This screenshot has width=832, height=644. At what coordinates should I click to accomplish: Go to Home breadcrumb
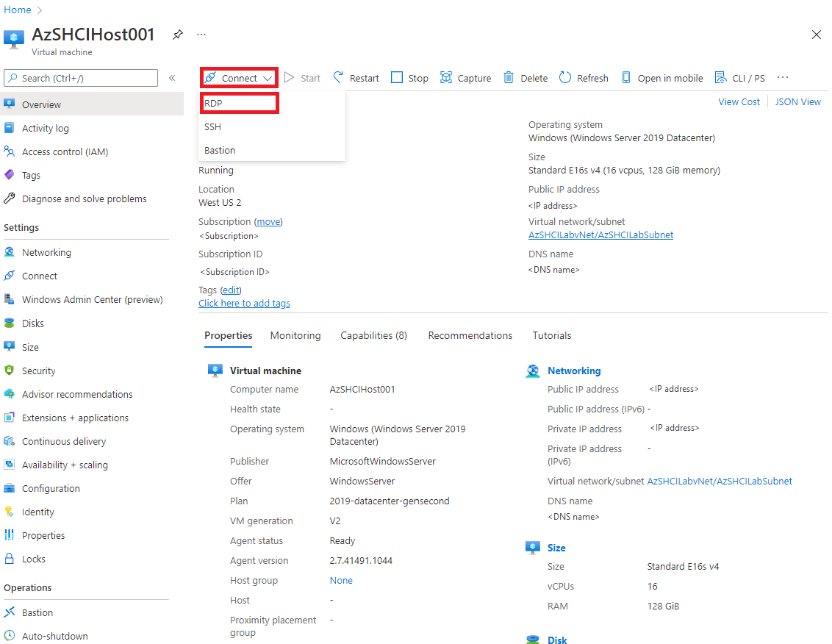18,10
